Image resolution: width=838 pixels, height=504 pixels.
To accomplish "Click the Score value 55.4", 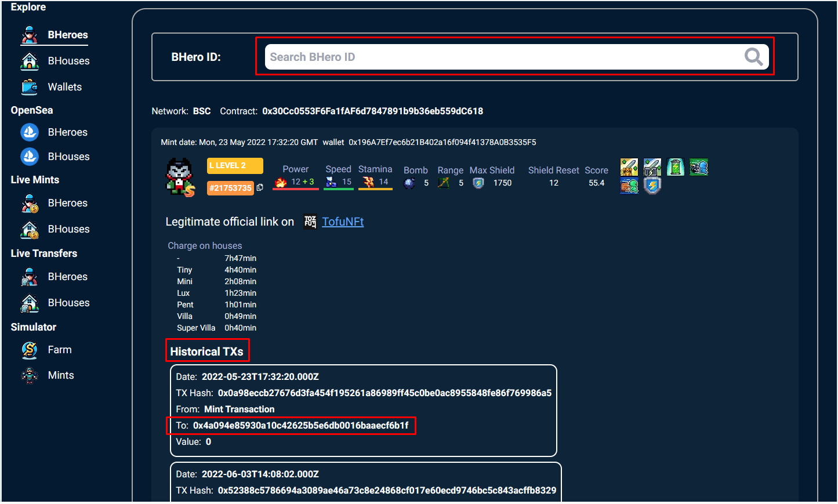I will coord(596,183).
